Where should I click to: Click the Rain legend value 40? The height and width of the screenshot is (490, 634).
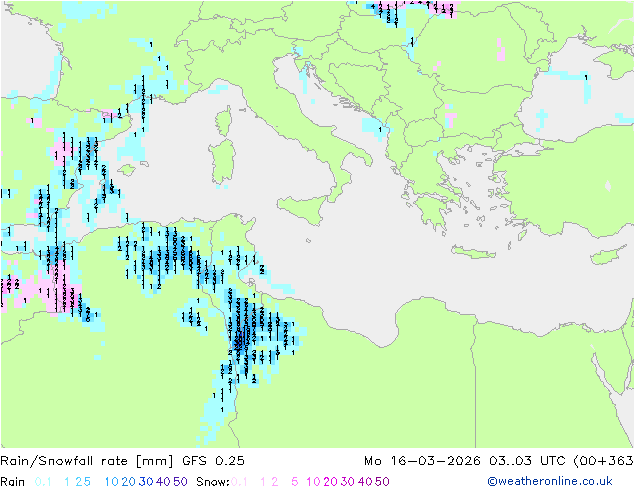(x=163, y=482)
